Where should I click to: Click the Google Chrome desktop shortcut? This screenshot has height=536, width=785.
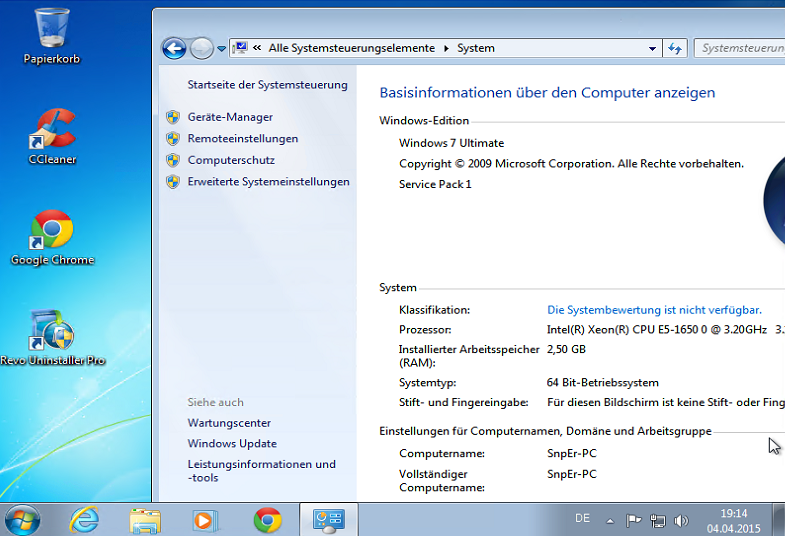[52, 232]
